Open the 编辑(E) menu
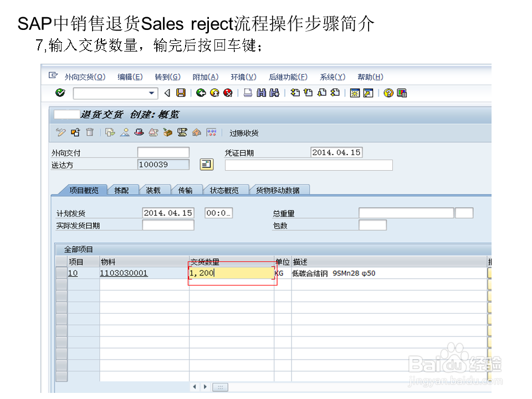The image size is (532, 399). click(130, 77)
